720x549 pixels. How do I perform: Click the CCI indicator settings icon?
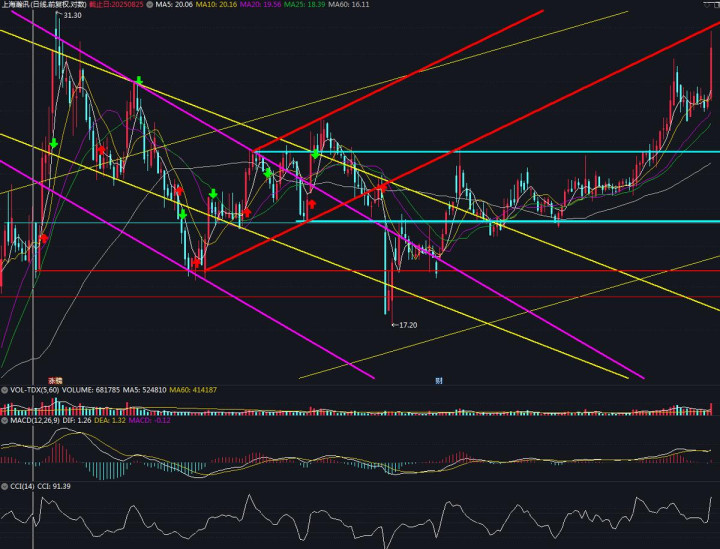4,487
